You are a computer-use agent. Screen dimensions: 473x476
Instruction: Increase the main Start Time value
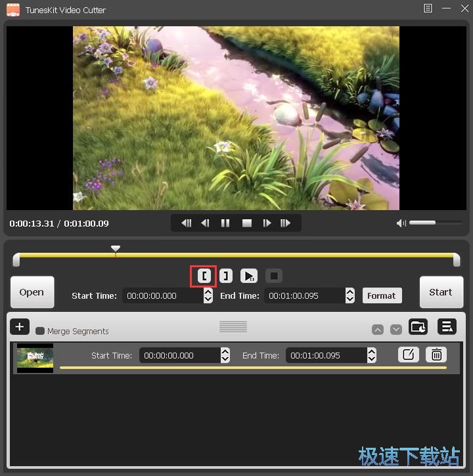click(208, 292)
